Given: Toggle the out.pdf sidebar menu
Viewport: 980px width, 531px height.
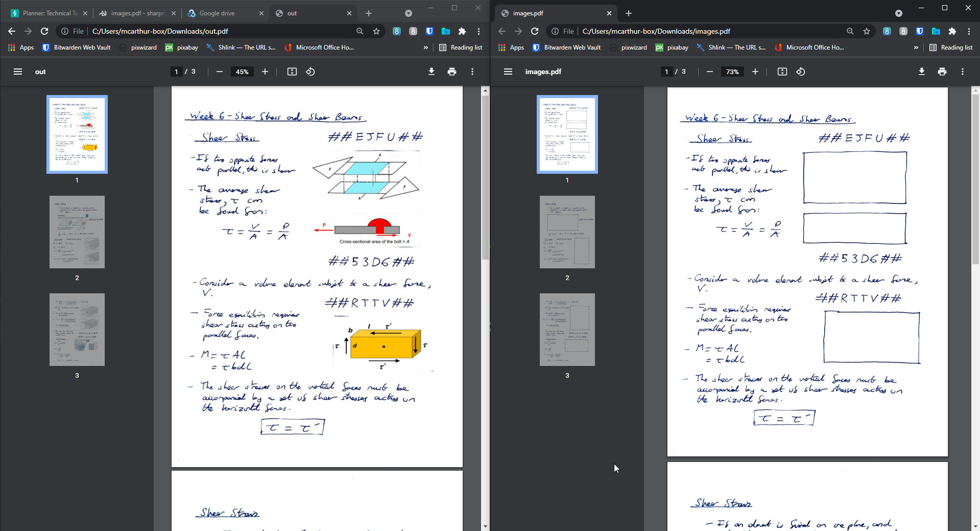Looking at the screenshot, I should click(x=17, y=72).
